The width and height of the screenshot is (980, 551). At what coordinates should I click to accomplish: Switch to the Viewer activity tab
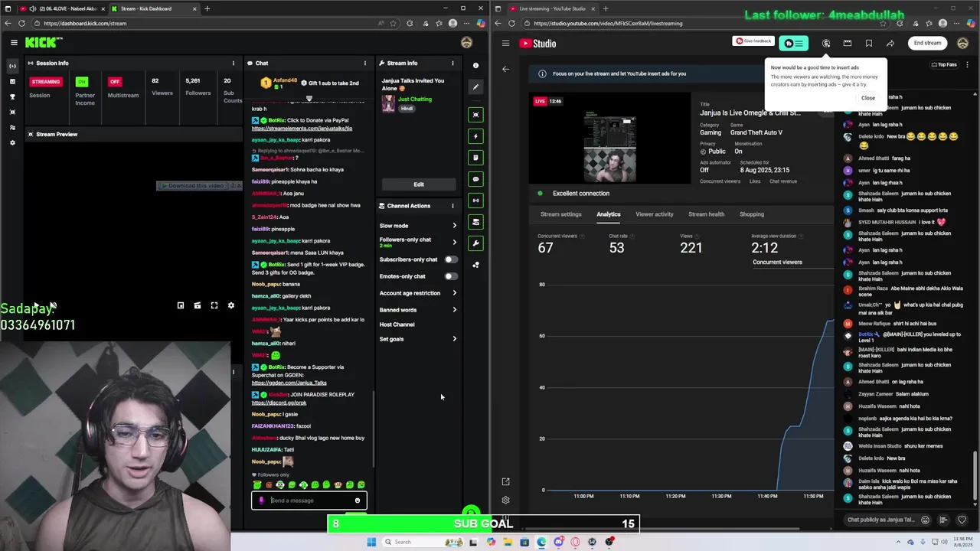[655, 214]
